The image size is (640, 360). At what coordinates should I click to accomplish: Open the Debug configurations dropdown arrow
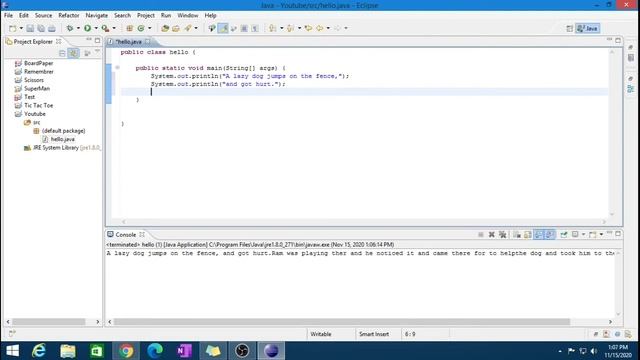pos(78,28)
